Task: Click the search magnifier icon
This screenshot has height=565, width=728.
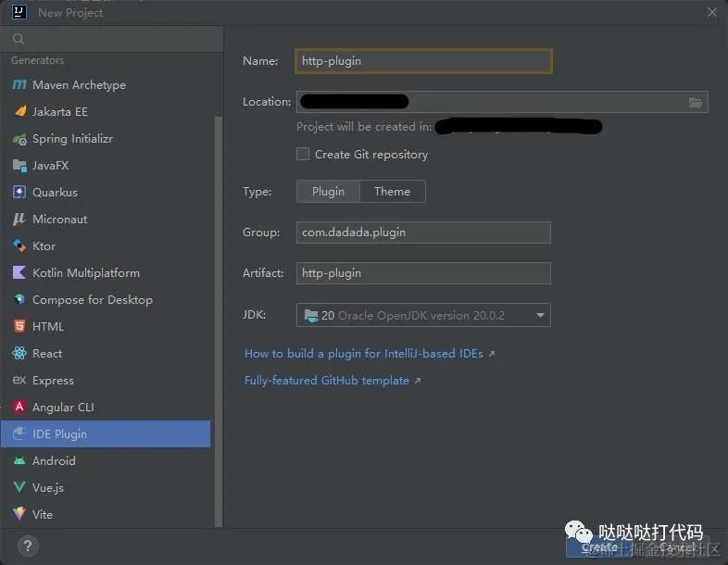Action: (19, 39)
